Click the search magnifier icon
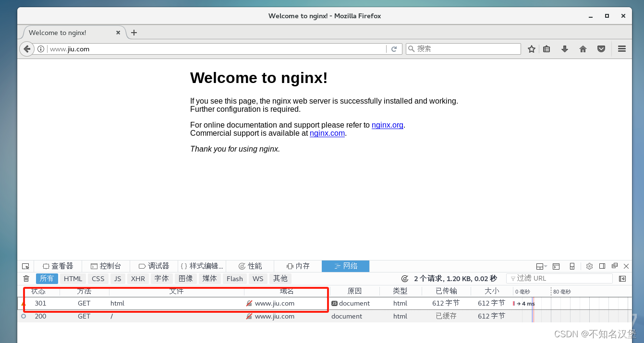The height and width of the screenshot is (343, 644). 411,49
